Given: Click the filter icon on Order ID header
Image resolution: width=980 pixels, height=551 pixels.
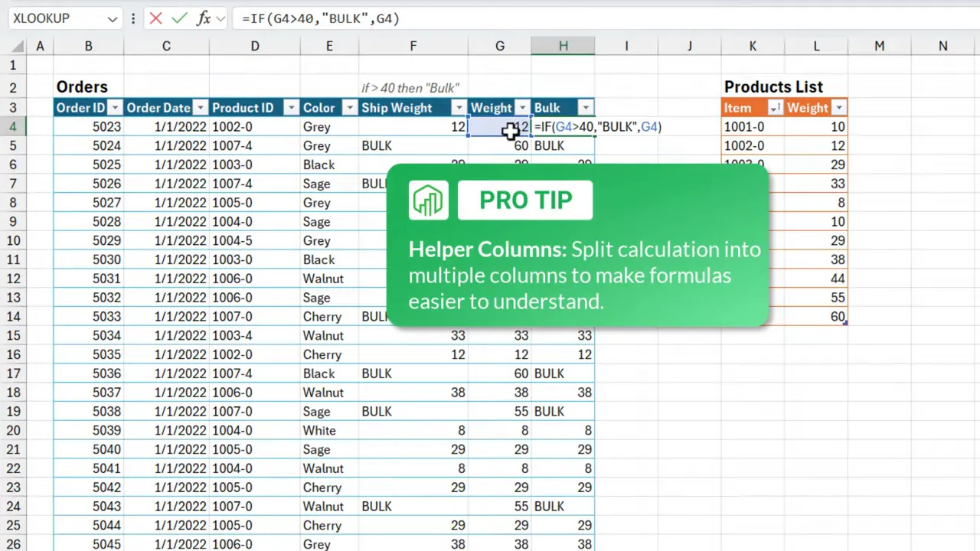Looking at the screenshot, I should click(x=114, y=107).
